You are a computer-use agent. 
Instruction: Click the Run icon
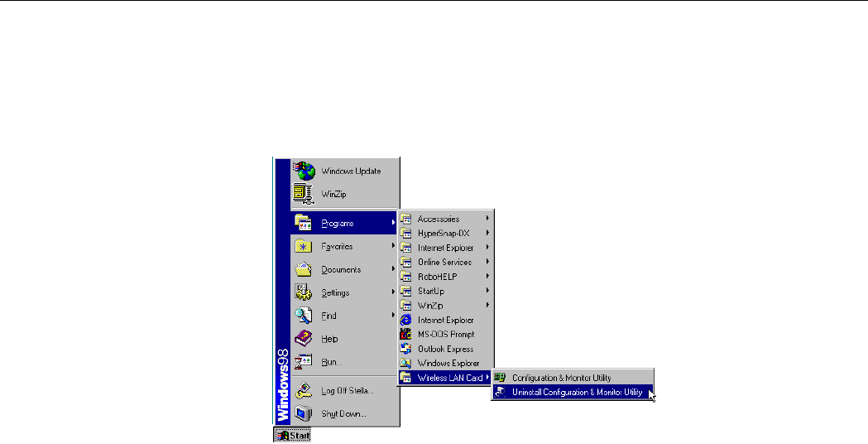pyautogui.click(x=304, y=361)
